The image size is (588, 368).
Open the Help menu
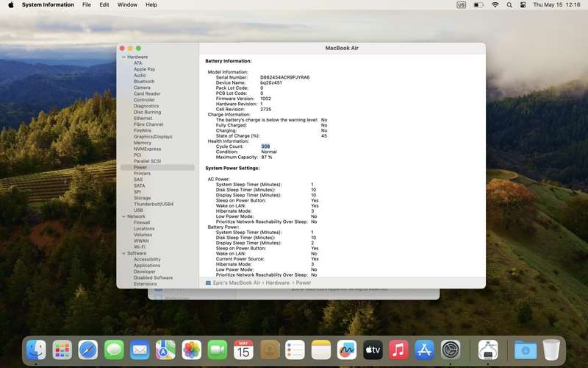[151, 5]
